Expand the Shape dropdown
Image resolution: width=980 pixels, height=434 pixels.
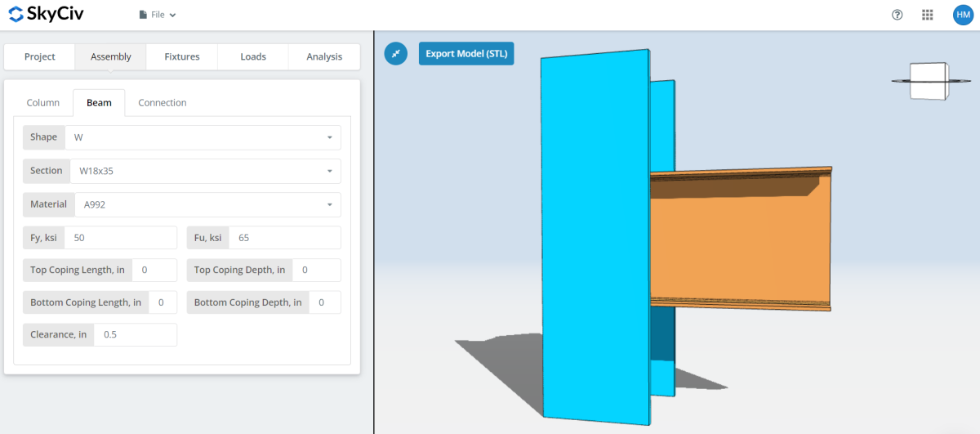tap(204, 137)
